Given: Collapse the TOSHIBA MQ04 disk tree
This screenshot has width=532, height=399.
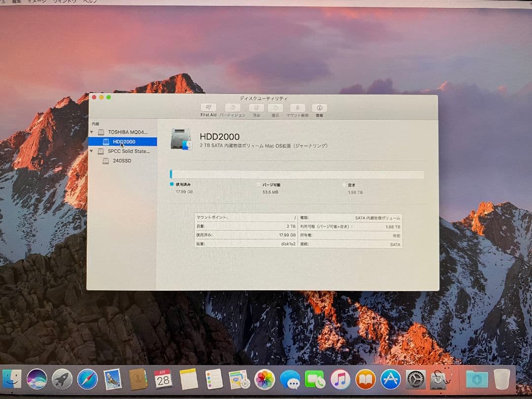Looking at the screenshot, I should (x=91, y=132).
